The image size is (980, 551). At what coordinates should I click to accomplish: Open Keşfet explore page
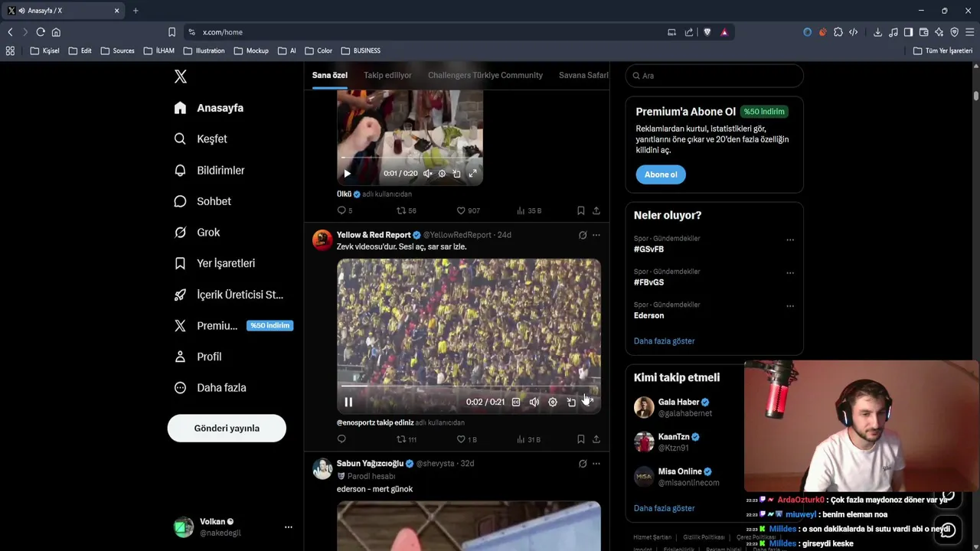[x=201, y=139]
